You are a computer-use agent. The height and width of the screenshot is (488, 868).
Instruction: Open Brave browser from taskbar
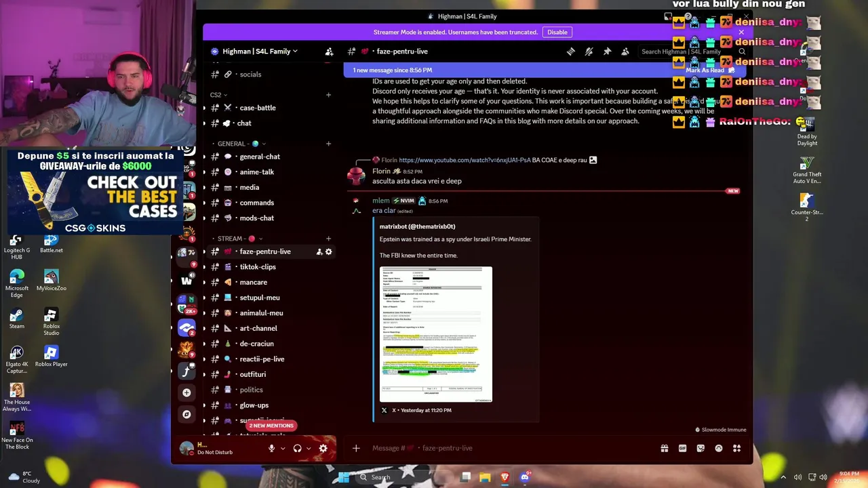pyautogui.click(x=505, y=477)
